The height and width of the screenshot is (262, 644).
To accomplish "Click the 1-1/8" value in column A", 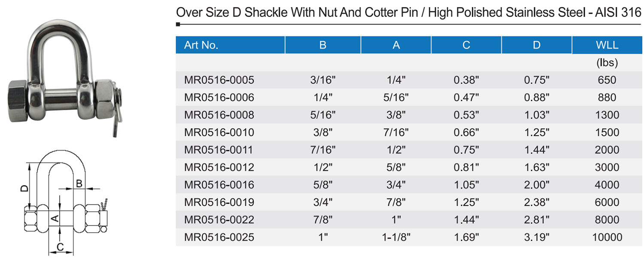I will [x=396, y=237].
